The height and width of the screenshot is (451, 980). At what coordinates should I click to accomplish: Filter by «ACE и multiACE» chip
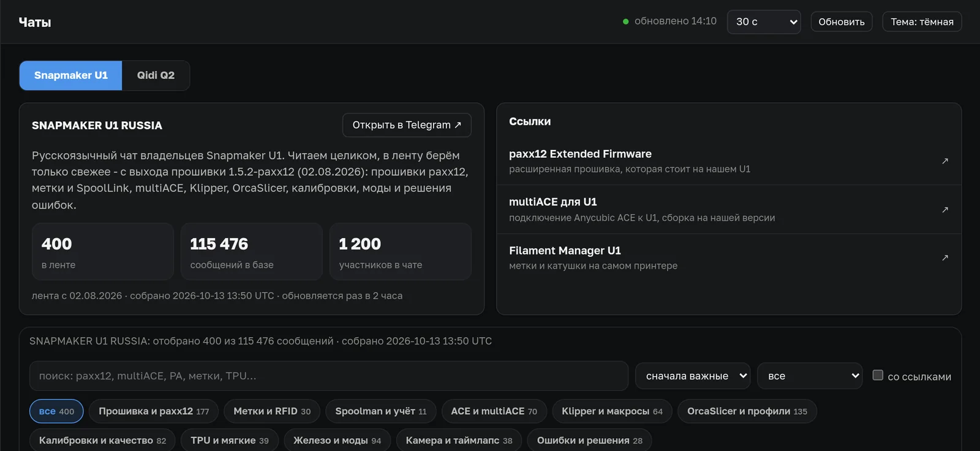[494, 411]
